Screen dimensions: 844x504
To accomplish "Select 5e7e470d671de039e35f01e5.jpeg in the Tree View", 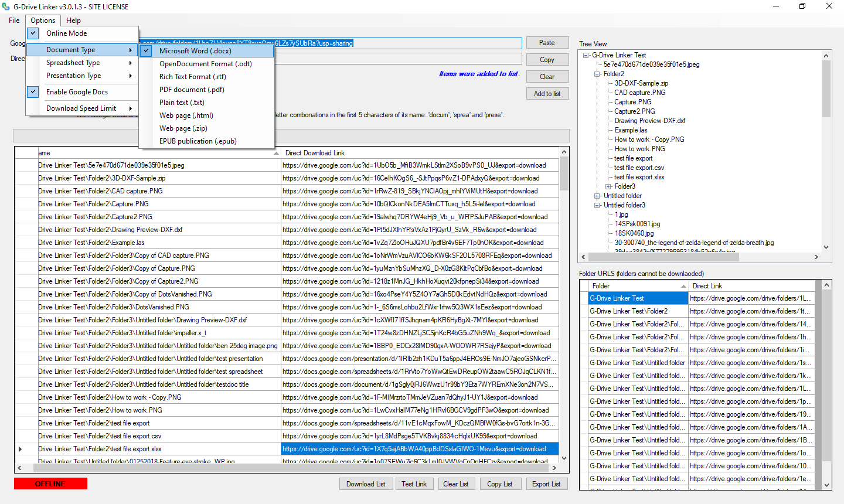I will click(x=651, y=64).
